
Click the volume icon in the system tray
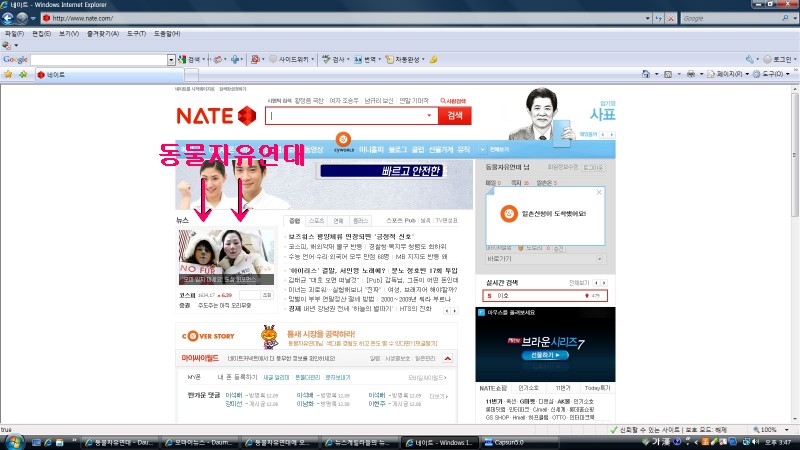point(756,442)
